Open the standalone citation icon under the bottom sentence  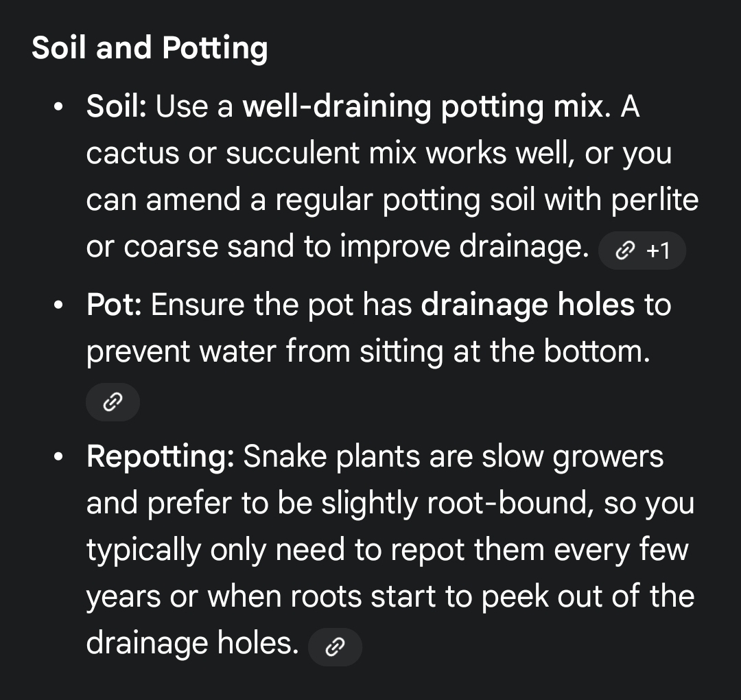(x=335, y=646)
